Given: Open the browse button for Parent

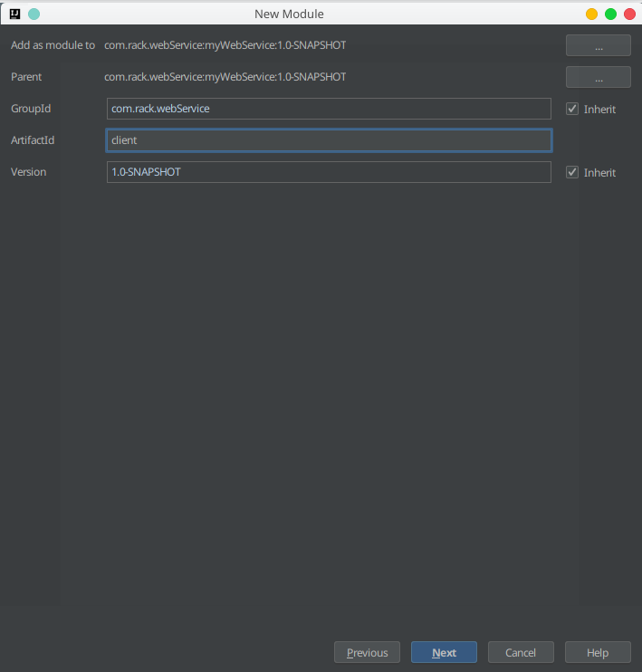Looking at the screenshot, I should click(599, 77).
